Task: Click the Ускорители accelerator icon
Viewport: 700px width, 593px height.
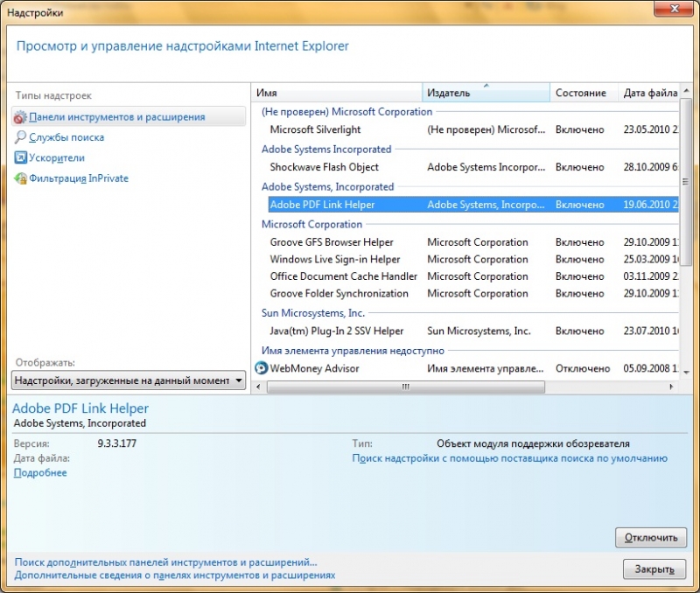Action: 20,157
